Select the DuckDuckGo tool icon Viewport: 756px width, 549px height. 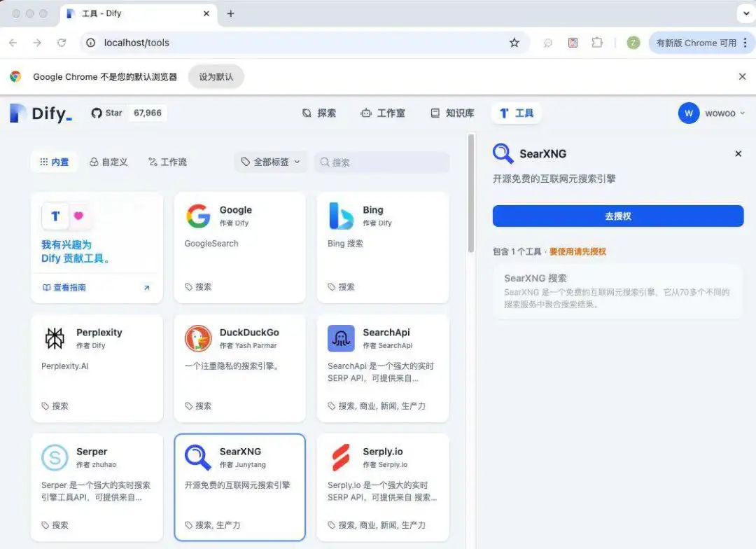(198, 338)
